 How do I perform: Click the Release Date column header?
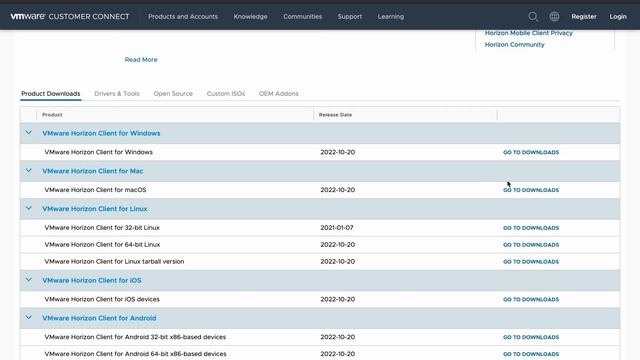click(x=335, y=115)
